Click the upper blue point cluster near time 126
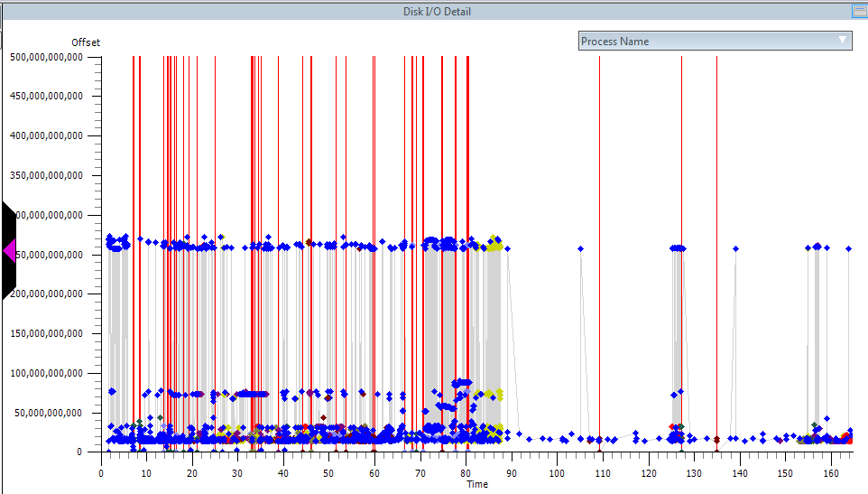Image resolution: width=868 pixels, height=494 pixels. 678,248
